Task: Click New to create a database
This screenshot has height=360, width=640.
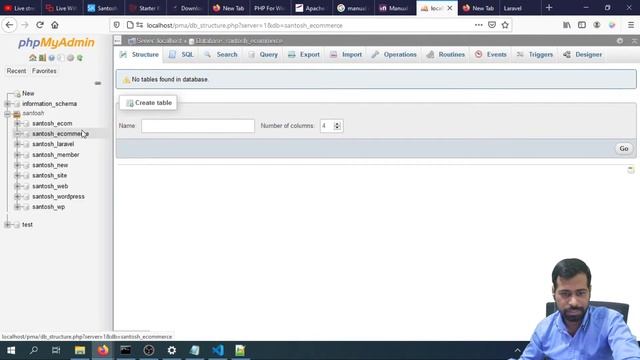Action: [x=28, y=93]
